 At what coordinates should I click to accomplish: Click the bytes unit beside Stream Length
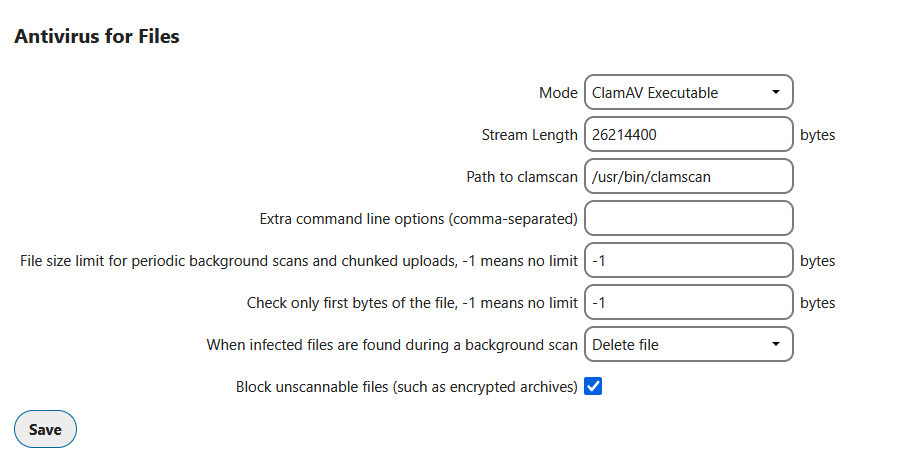click(x=817, y=135)
